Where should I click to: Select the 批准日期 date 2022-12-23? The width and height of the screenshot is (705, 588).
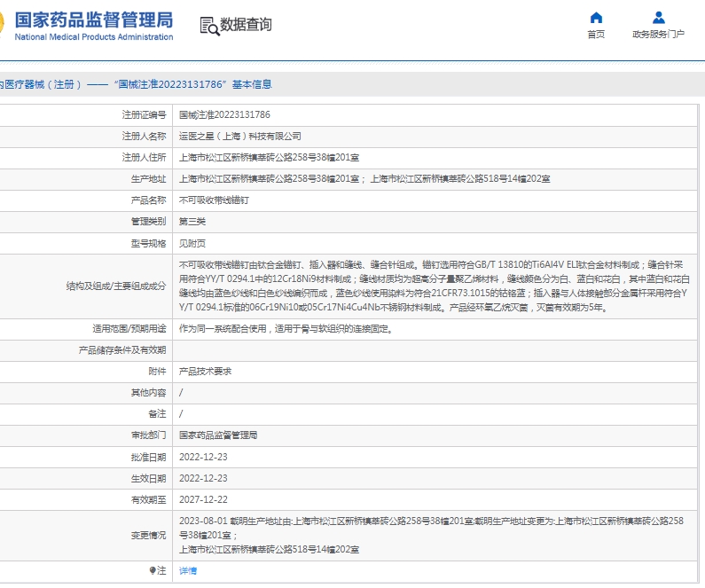(x=203, y=457)
